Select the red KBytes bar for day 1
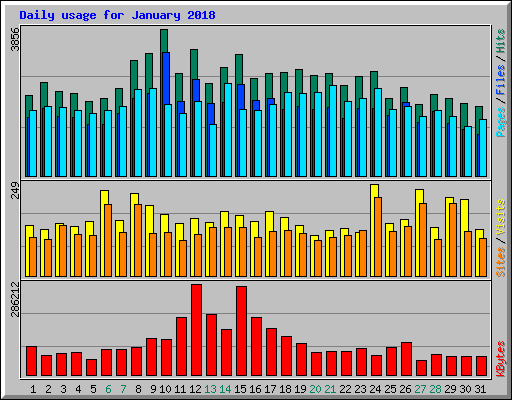 [31, 361]
